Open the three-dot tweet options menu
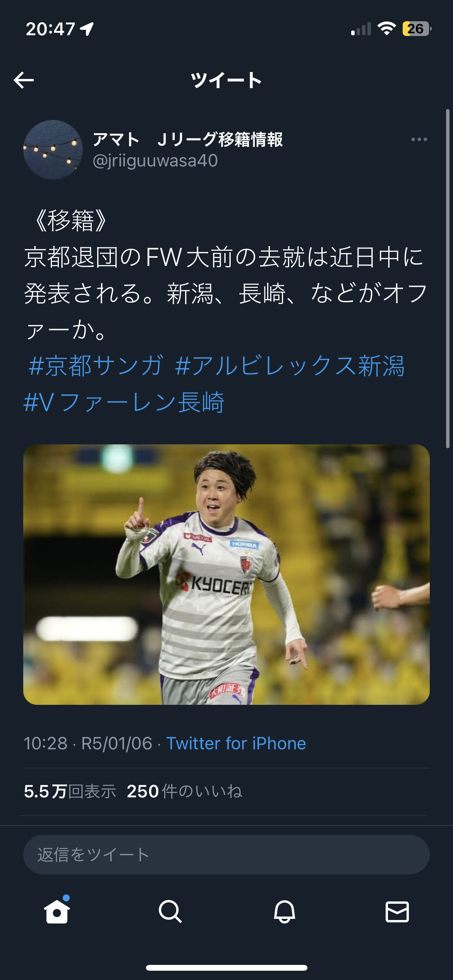The height and width of the screenshot is (980, 453). pyautogui.click(x=419, y=139)
